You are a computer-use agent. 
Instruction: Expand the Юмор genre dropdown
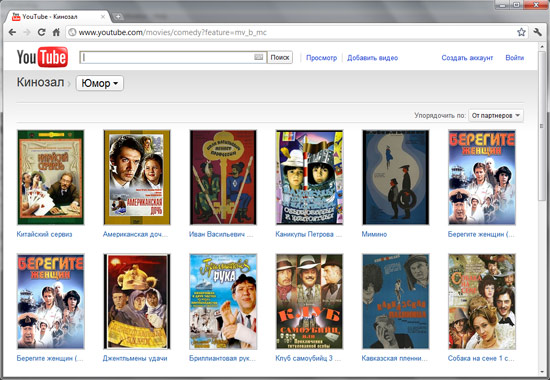point(100,83)
